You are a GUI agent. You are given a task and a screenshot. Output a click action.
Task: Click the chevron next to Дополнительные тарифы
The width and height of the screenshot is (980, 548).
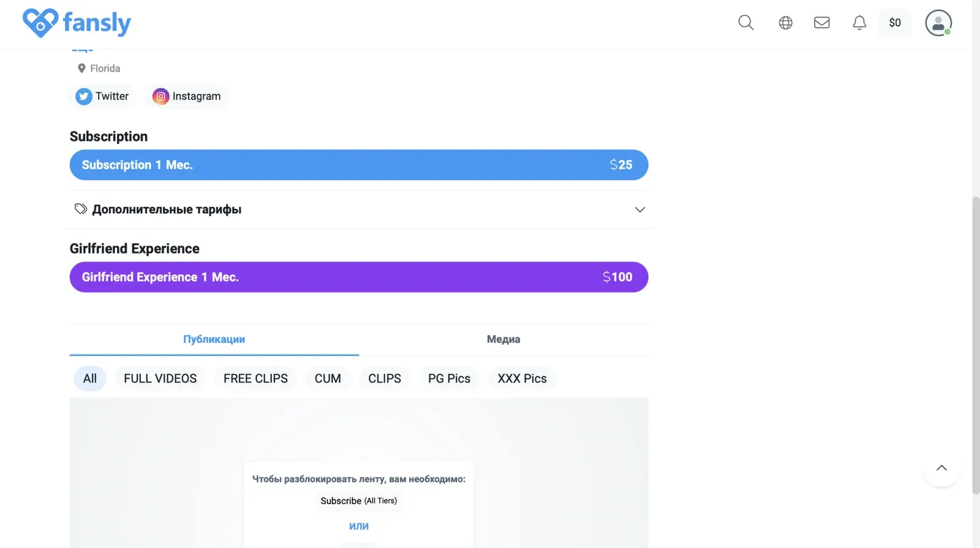click(x=639, y=209)
